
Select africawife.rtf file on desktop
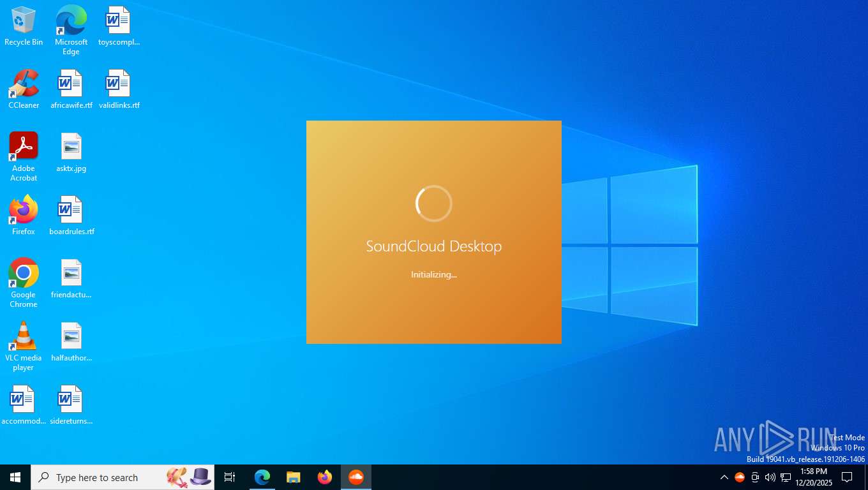pyautogui.click(x=71, y=89)
